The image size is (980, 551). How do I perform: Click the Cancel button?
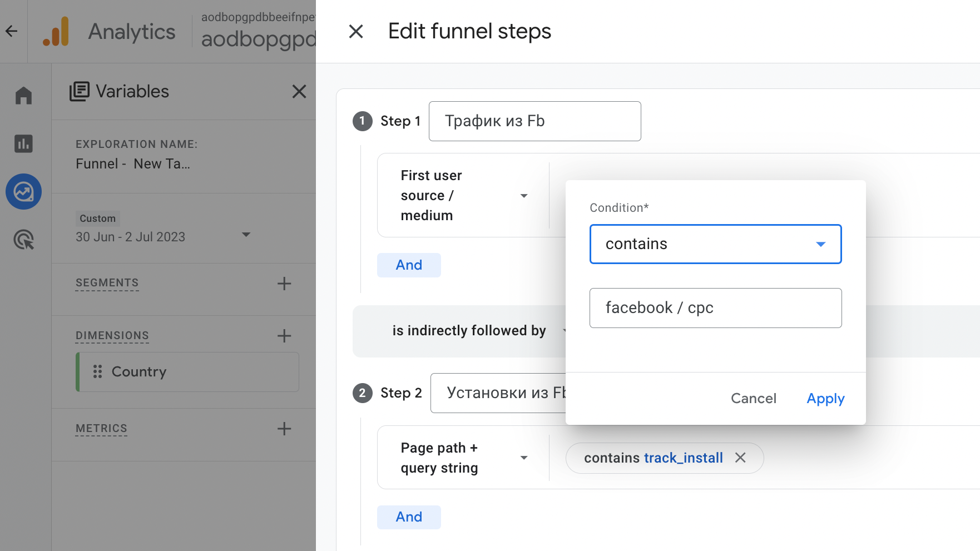click(x=753, y=399)
